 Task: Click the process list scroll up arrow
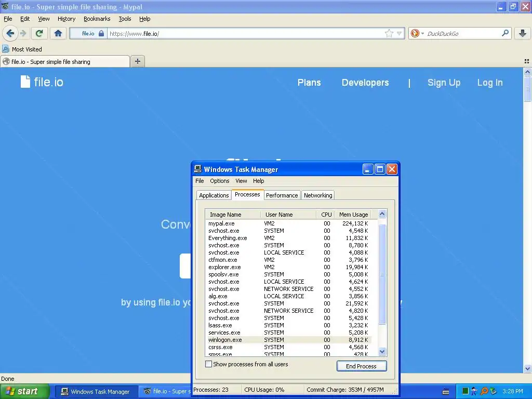pos(382,214)
